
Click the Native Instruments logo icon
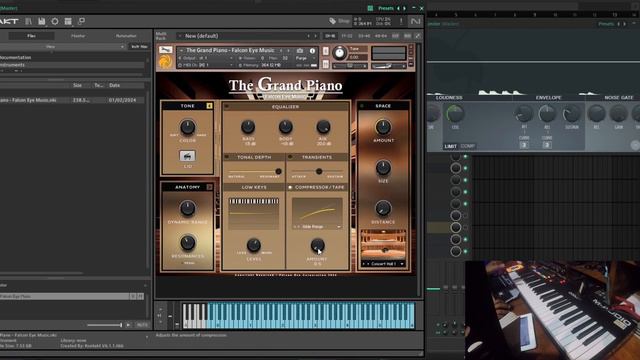point(415,21)
